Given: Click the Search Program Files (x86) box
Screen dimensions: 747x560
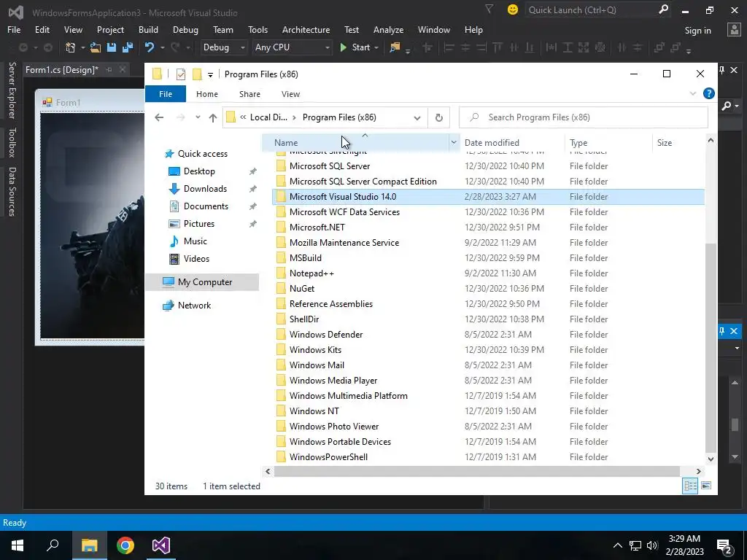Looking at the screenshot, I should pos(583,117).
